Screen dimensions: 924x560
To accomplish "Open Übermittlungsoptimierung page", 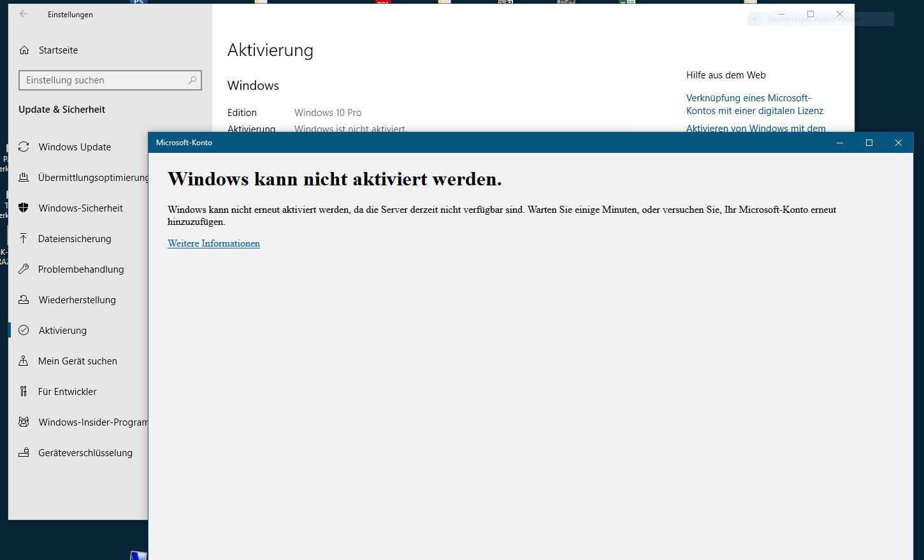I will click(93, 178).
